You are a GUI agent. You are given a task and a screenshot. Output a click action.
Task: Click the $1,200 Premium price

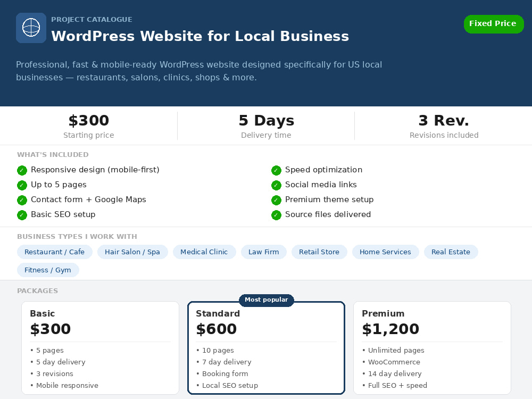point(390,329)
